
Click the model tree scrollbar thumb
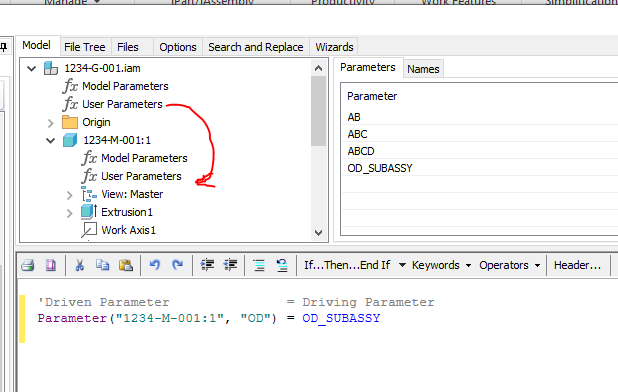[x=318, y=111]
